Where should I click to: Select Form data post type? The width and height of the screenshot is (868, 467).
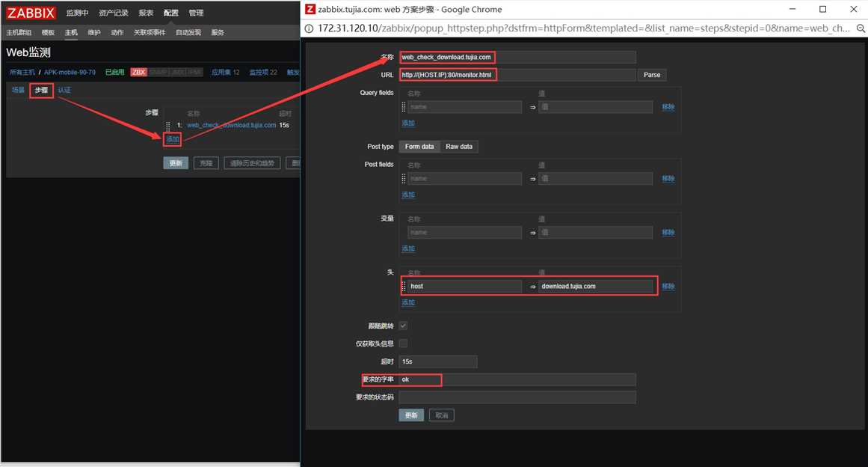click(419, 147)
